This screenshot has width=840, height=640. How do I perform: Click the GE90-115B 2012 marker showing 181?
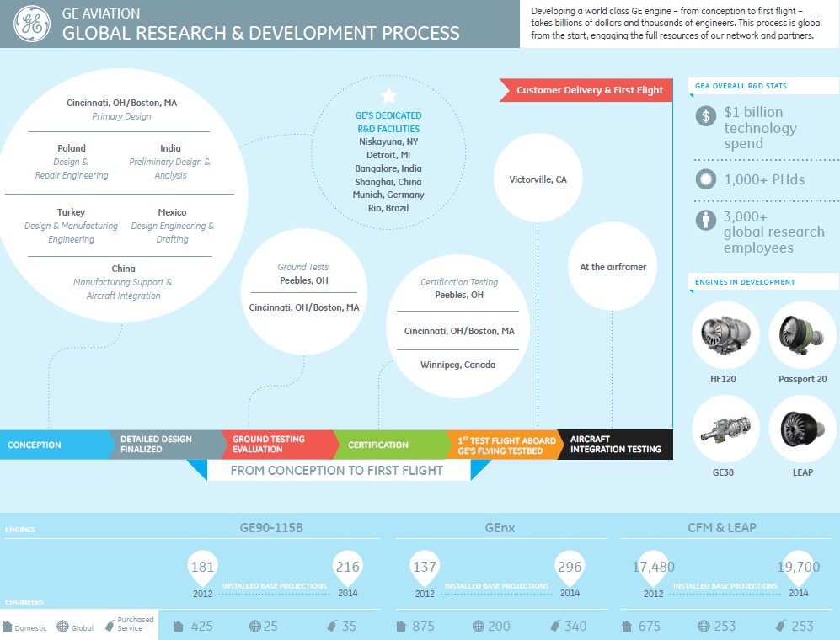202,568
